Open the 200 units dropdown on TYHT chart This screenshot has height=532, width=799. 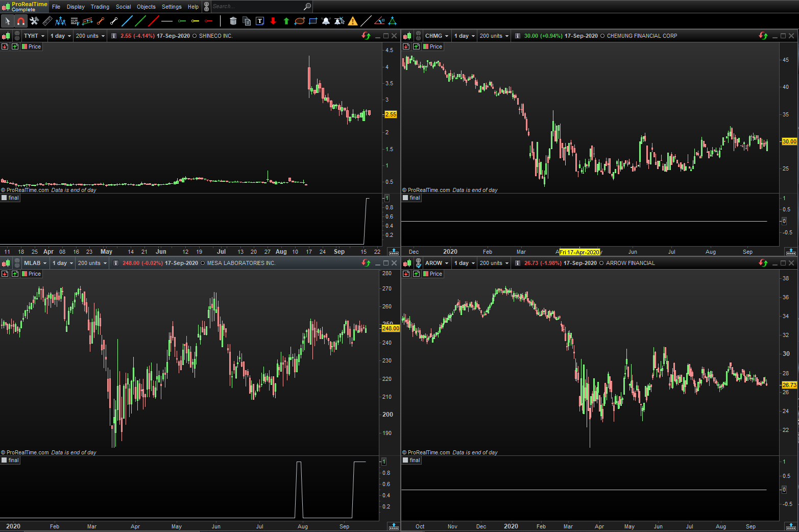pyautogui.click(x=90, y=36)
